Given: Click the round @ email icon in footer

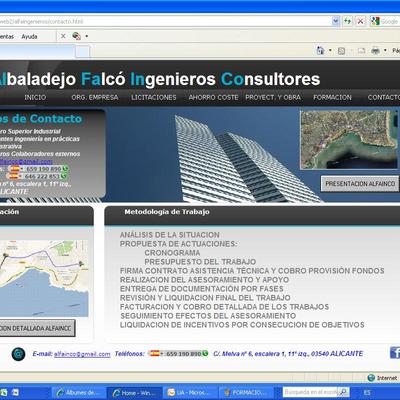Looking at the screenshot, I should (x=18, y=354).
